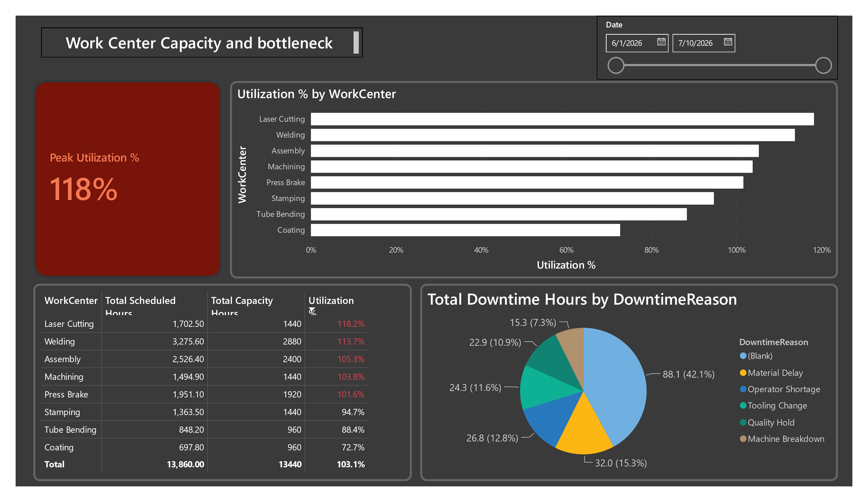Click the Peak Utilization % card value 118%
The image size is (868, 502).
[x=84, y=189]
